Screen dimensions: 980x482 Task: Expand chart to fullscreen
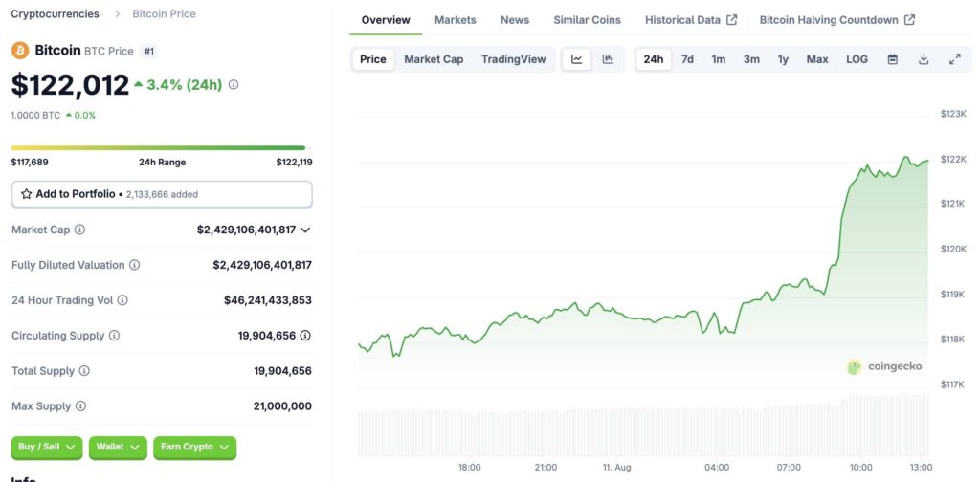954,59
